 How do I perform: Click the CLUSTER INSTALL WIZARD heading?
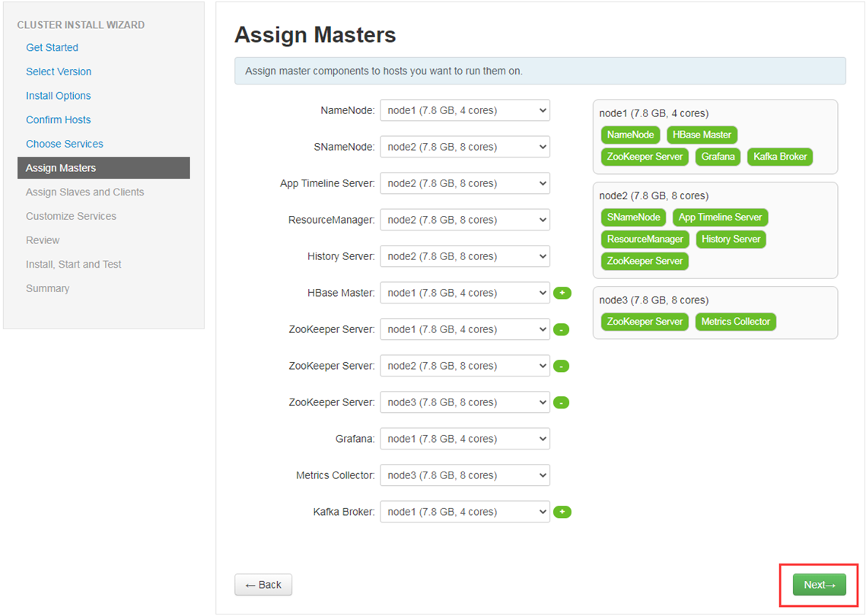click(x=81, y=25)
